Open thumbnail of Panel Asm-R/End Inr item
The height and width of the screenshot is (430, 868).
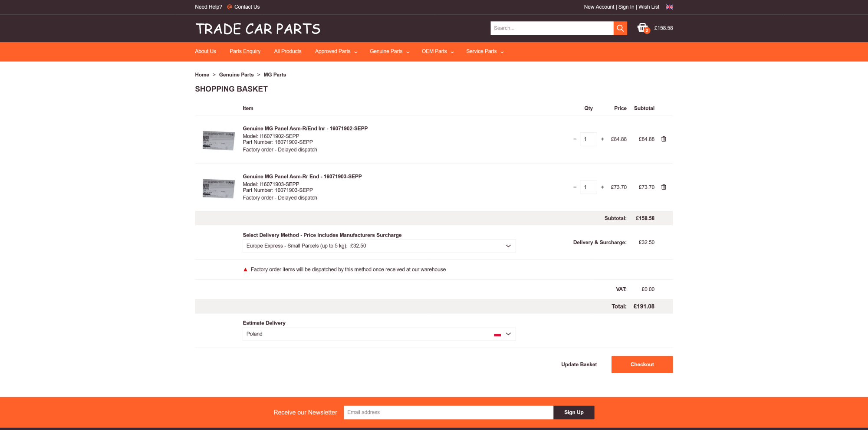coord(219,141)
